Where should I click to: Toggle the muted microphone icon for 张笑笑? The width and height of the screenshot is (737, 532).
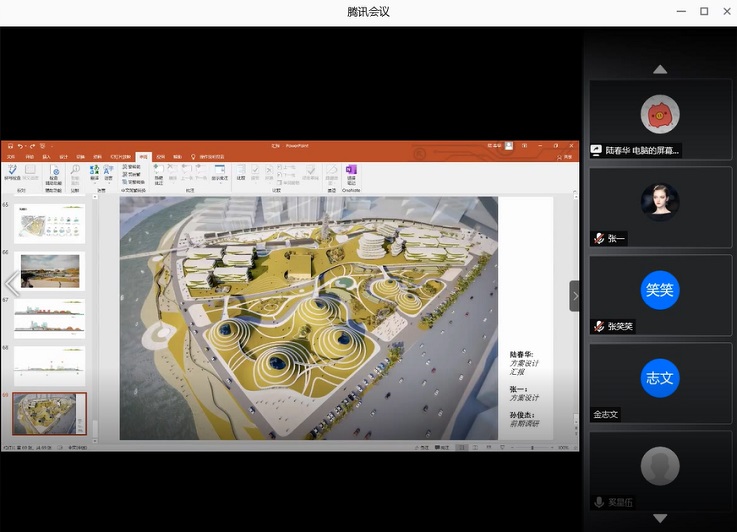(x=598, y=326)
